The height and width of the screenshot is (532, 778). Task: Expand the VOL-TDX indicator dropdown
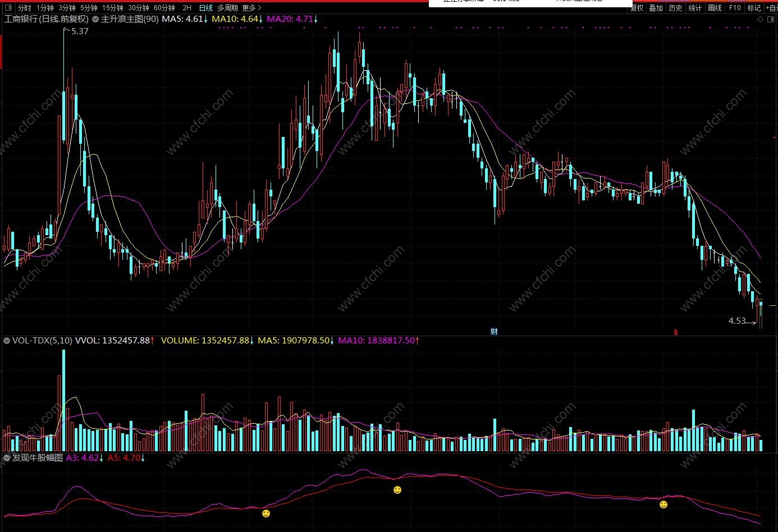tap(7, 341)
